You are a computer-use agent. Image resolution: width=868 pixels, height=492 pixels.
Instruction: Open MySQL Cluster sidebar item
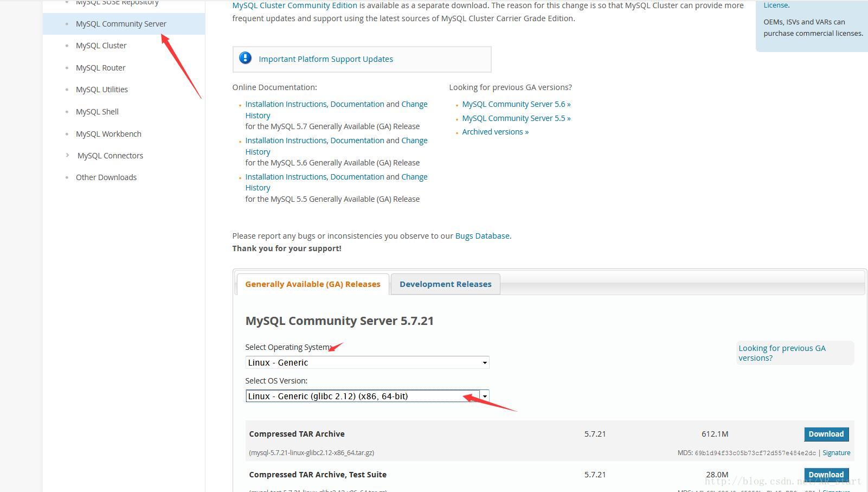101,46
